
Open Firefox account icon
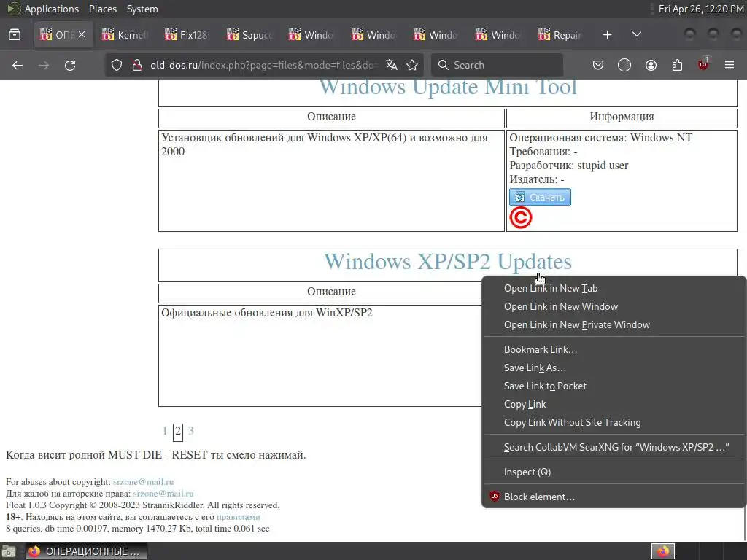pyautogui.click(x=651, y=65)
